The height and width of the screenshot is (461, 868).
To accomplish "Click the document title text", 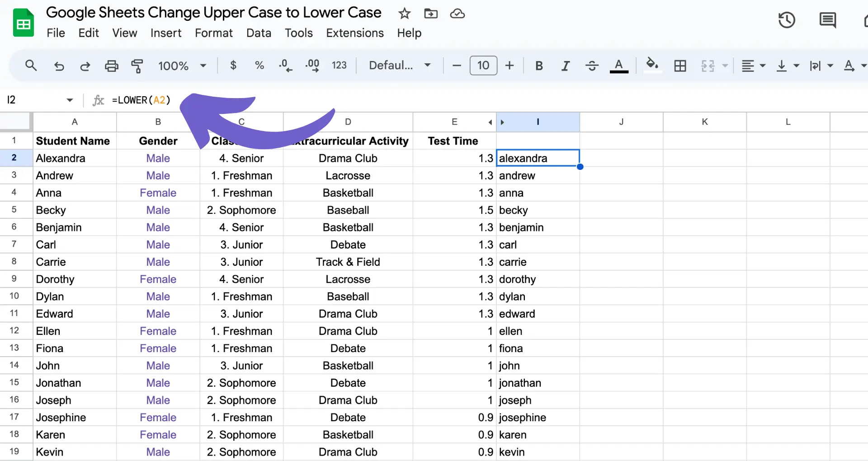I will click(x=213, y=13).
